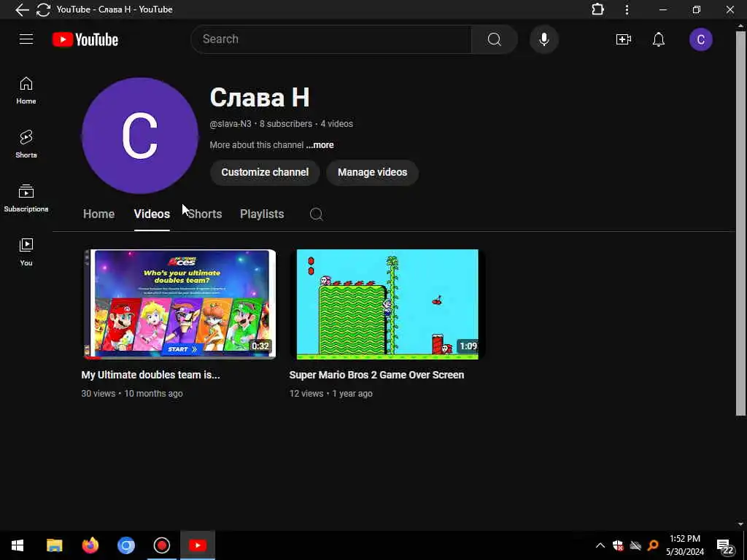Click the channel search magnifier icon

point(317,214)
